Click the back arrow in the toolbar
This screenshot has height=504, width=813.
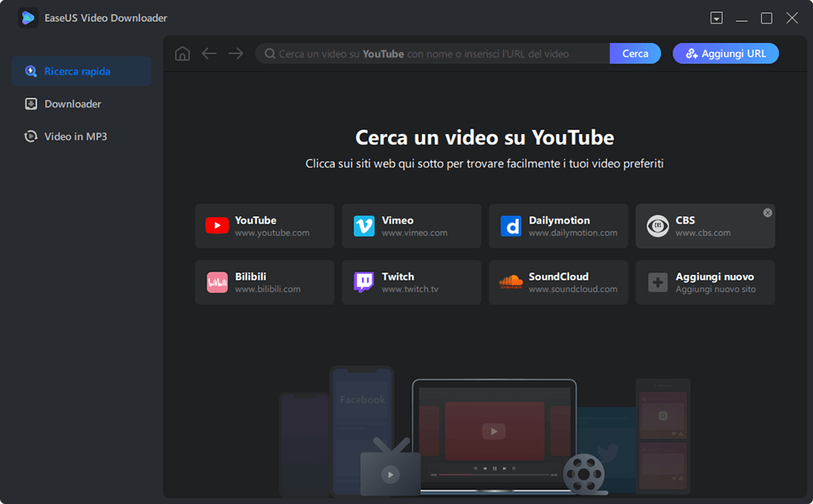coord(209,53)
